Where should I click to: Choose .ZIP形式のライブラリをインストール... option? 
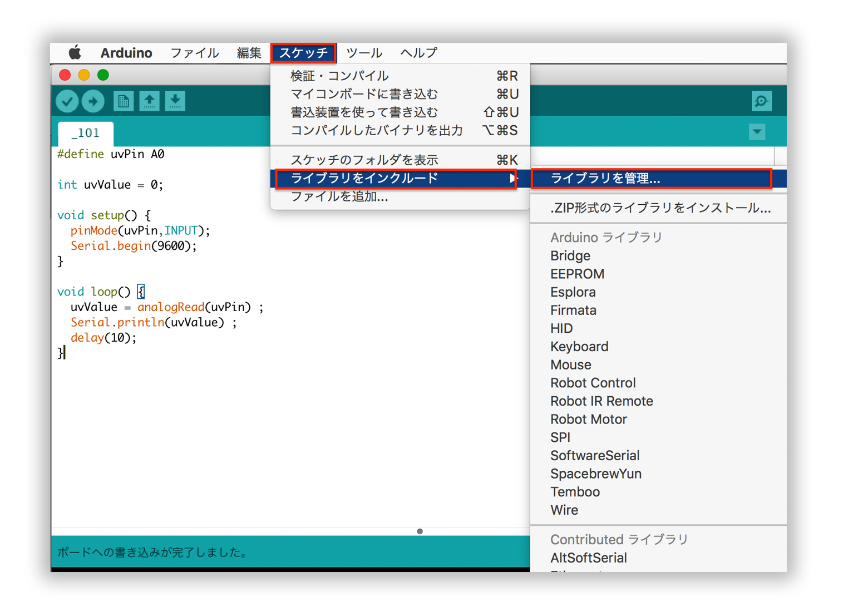tap(660, 208)
